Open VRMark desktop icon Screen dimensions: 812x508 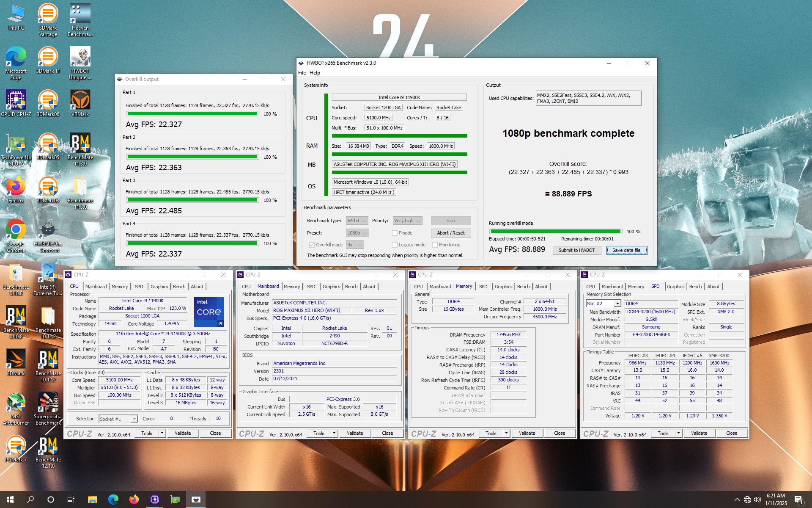[x=80, y=103]
